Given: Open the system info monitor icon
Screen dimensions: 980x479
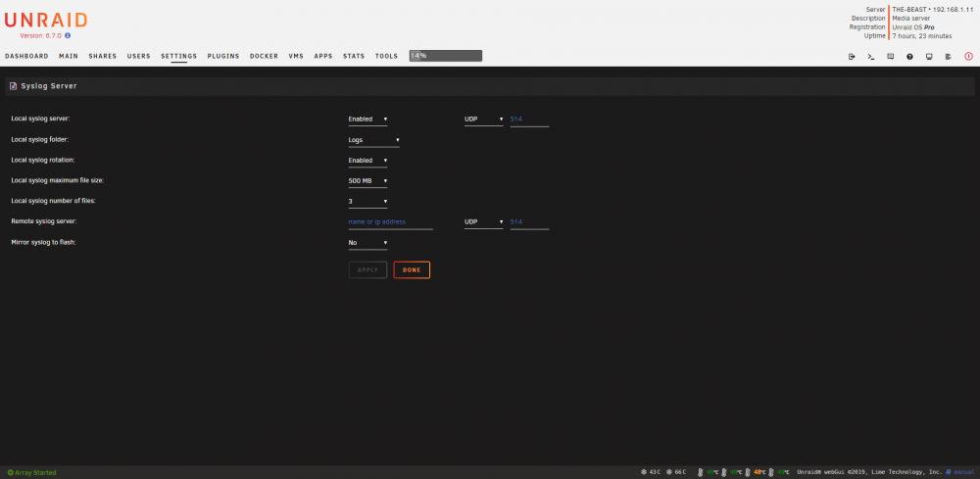Looking at the screenshot, I should pos(929,56).
